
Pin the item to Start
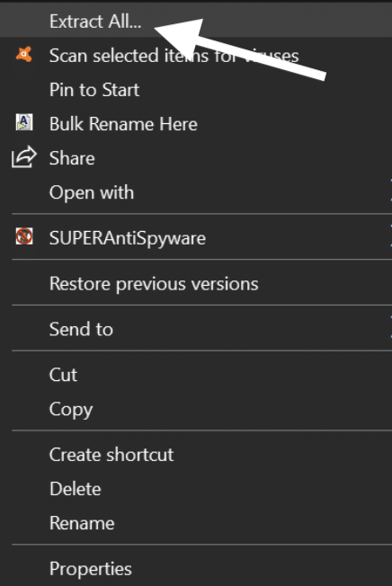[94, 90]
